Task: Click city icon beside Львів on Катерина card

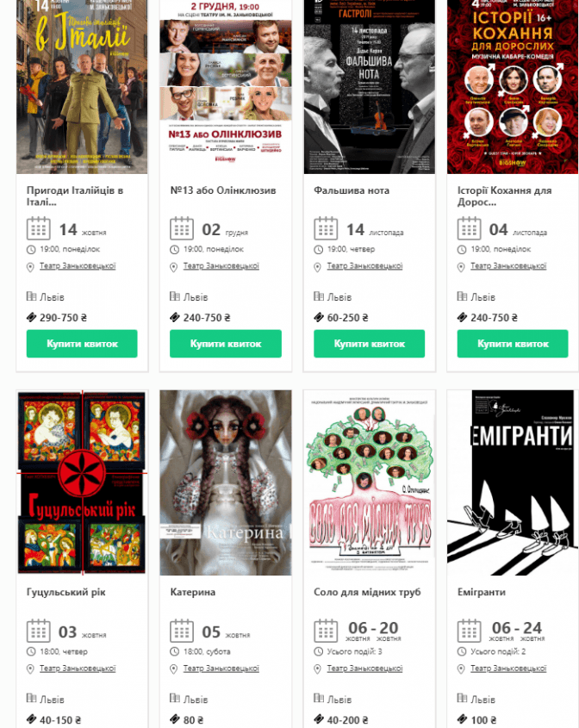Action: pos(175,698)
